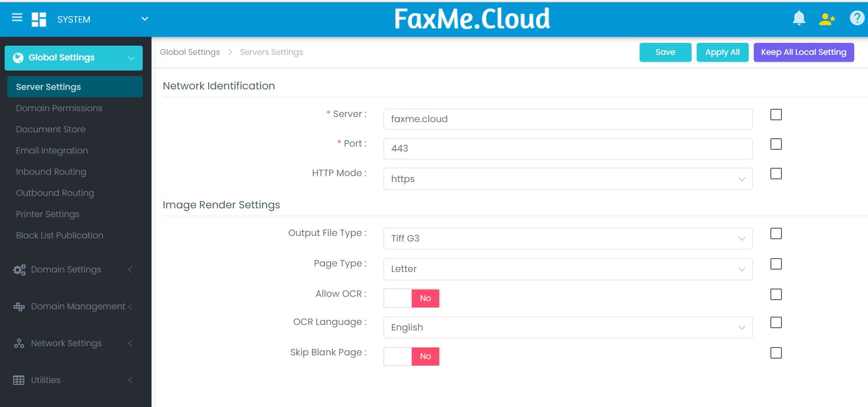This screenshot has height=407, width=868.
Task: Open Outbound Routing menu item
Action: (x=55, y=193)
